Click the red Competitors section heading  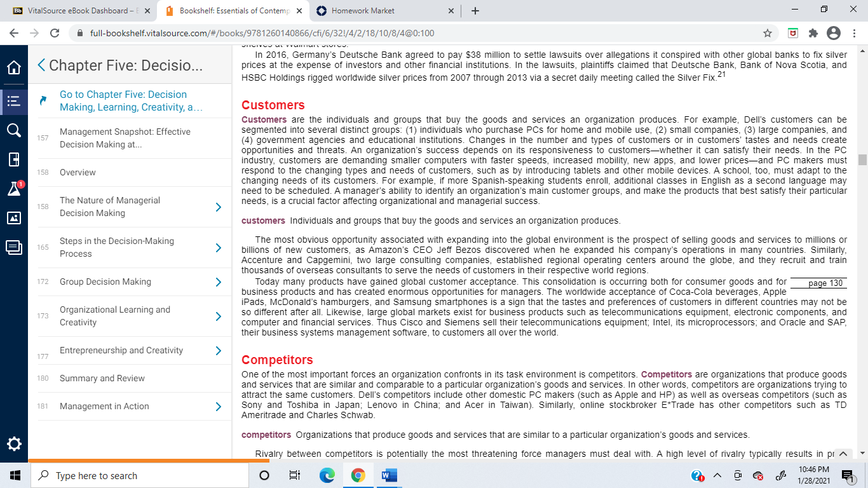pos(277,360)
